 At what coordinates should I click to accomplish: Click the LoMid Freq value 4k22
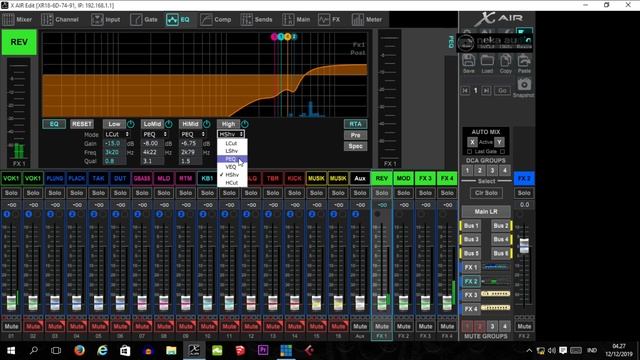(x=152, y=152)
